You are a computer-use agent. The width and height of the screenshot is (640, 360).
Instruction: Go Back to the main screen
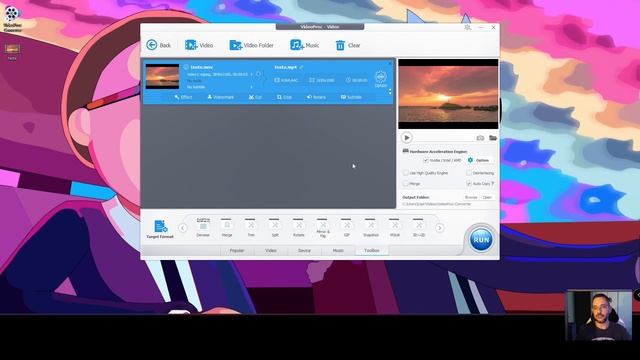pyautogui.click(x=158, y=45)
